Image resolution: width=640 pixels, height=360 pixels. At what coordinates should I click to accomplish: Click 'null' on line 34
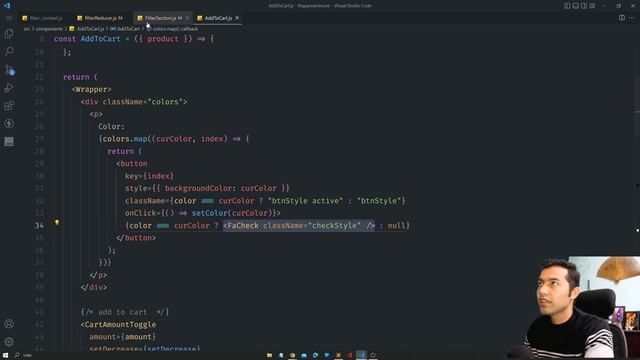pos(396,225)
